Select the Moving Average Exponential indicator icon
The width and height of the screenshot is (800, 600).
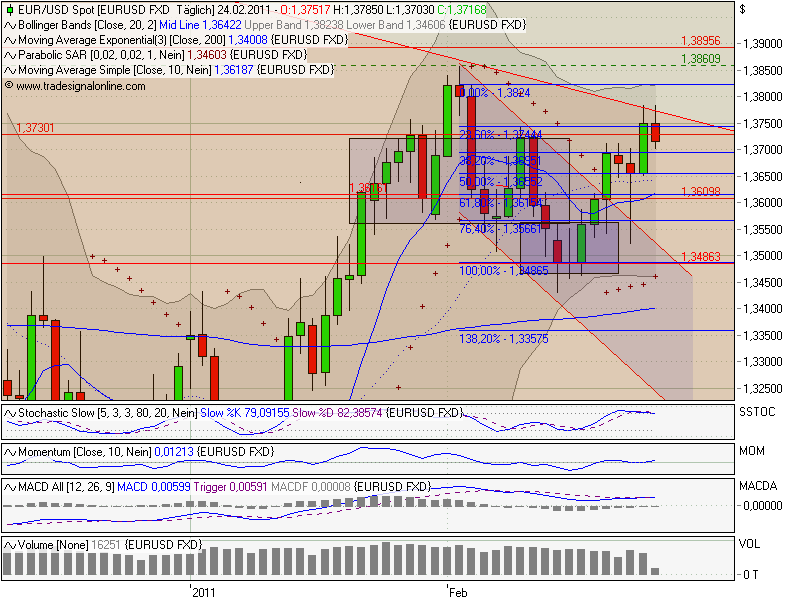point(10,42)
